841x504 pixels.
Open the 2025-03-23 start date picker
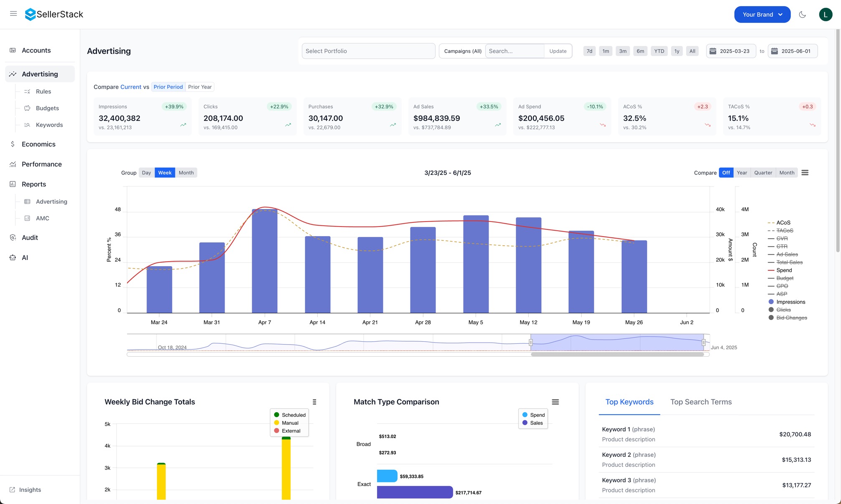point(731,51)
